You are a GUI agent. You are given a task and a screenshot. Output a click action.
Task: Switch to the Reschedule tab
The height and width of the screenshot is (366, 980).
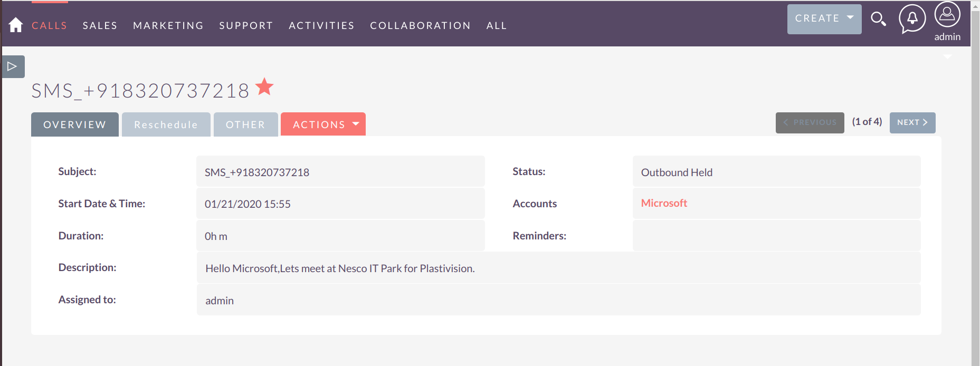tap(166, 124)
